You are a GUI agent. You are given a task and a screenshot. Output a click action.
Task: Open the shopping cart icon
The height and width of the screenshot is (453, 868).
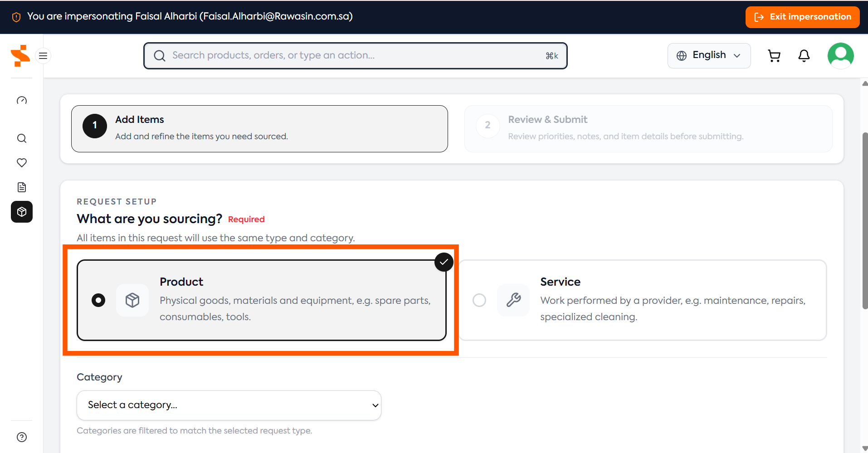click(774, 56)
